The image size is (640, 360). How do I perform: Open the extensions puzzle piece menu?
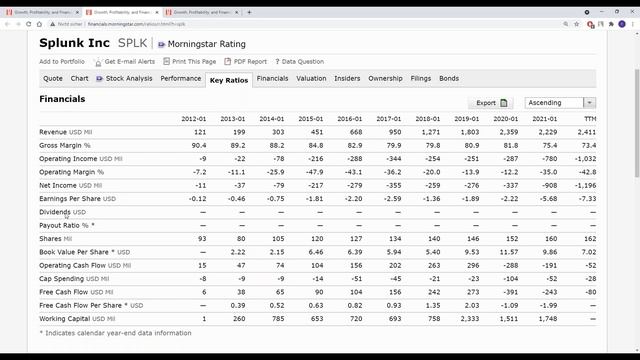(611, 24)
